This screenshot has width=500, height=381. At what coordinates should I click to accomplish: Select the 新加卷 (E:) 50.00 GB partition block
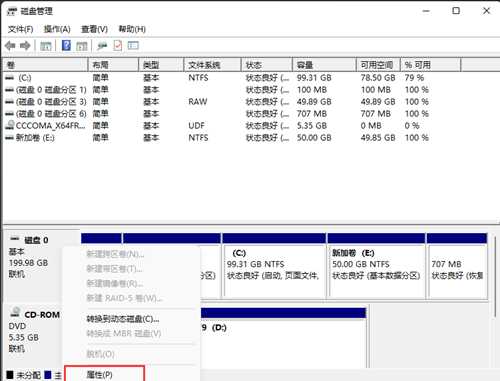[377, 271]
